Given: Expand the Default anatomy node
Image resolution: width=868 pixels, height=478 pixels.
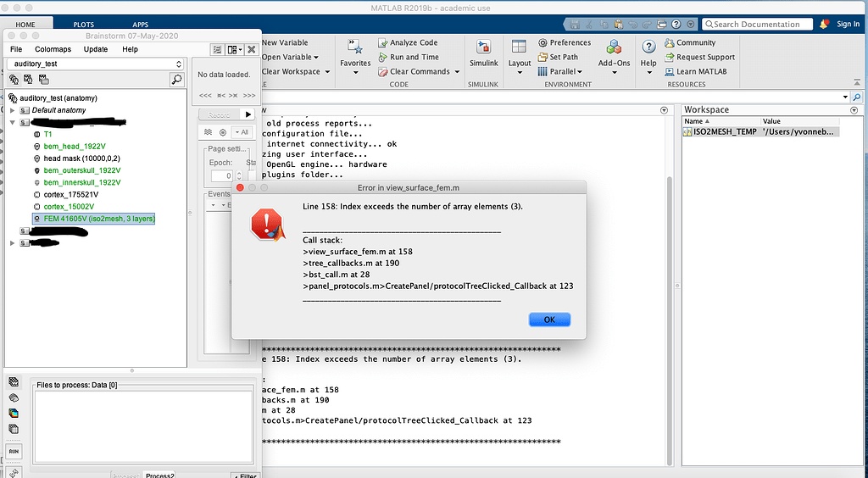Looking at the screenshot, I should point(13,110).
